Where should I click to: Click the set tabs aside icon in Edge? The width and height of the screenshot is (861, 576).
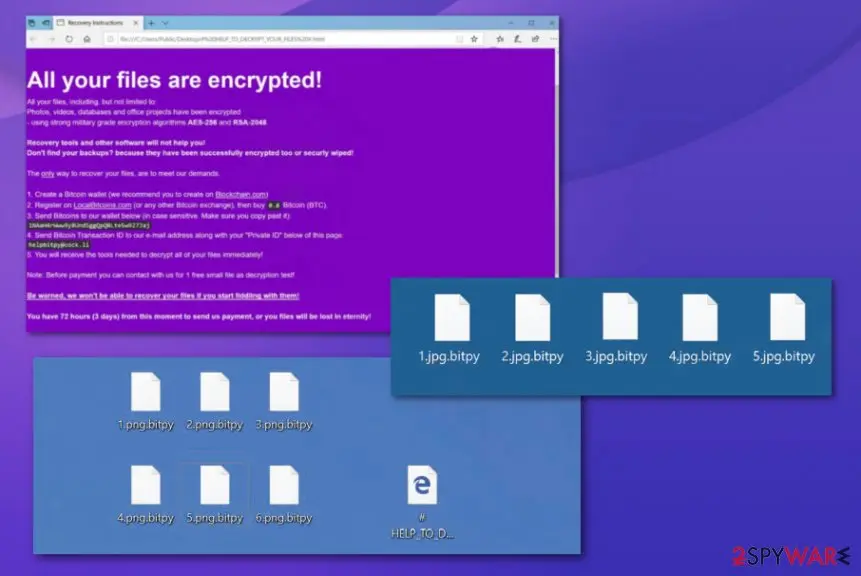[x=46, y=23]
